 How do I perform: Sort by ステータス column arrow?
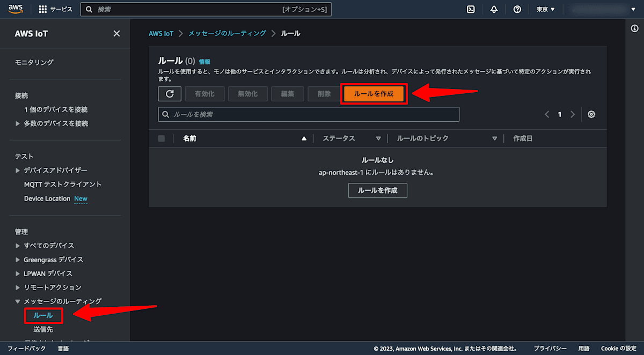378,138
